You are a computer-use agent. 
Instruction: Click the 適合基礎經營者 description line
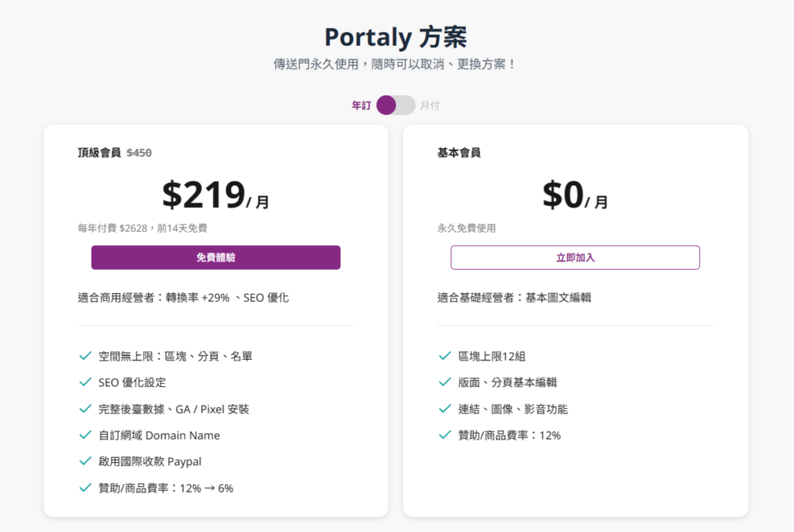pyautogui.click(x=514, y=298)
